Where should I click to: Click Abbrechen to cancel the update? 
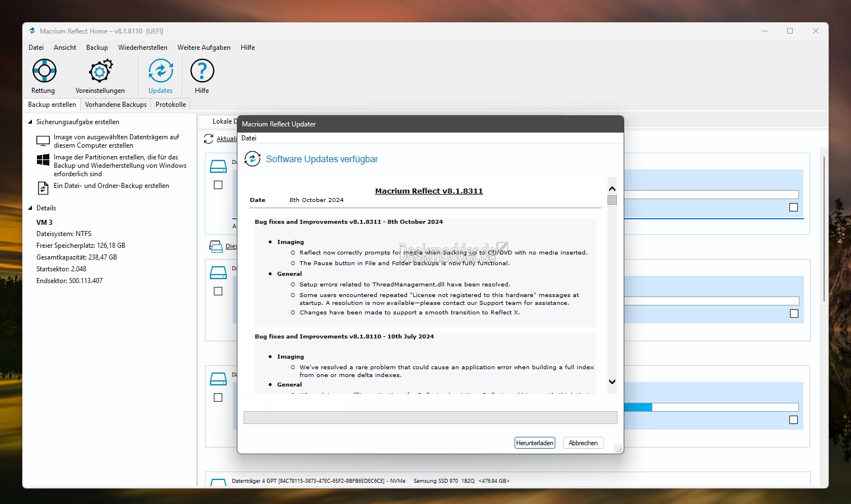[583, 443]
